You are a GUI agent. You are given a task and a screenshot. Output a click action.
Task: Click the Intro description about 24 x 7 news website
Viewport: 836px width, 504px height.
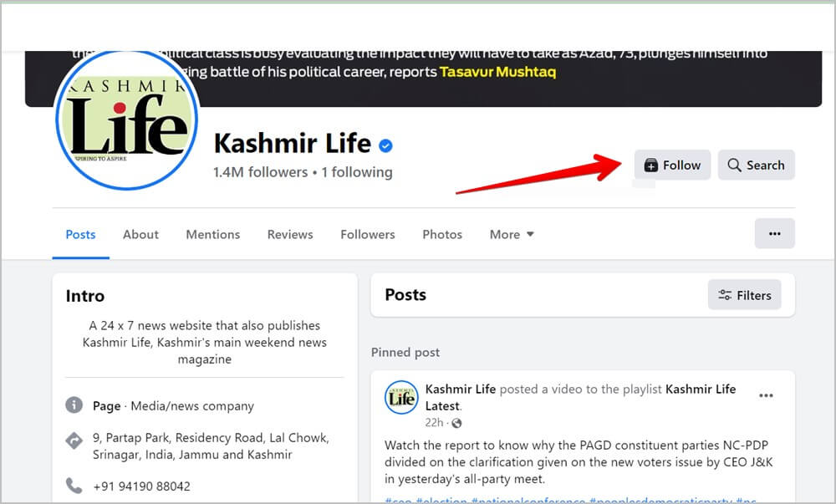[205, 342]
